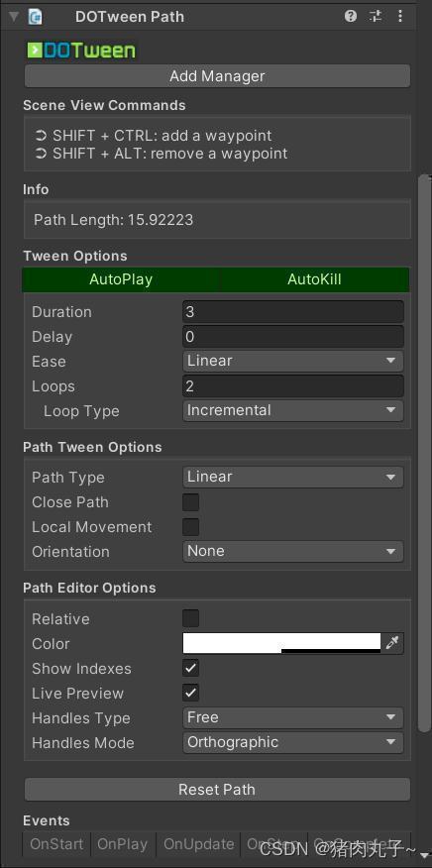Select the OnStart event tab

point(56,844)
